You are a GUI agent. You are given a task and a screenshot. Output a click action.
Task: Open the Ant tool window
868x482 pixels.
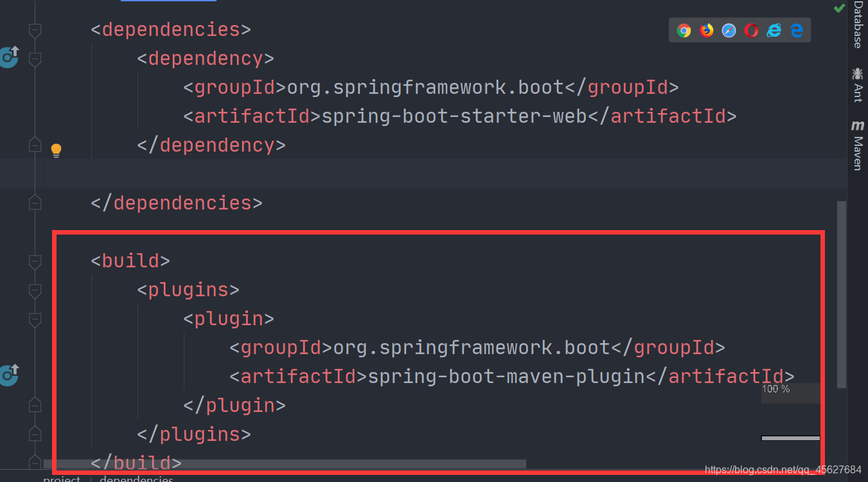[x=858, y=84]
